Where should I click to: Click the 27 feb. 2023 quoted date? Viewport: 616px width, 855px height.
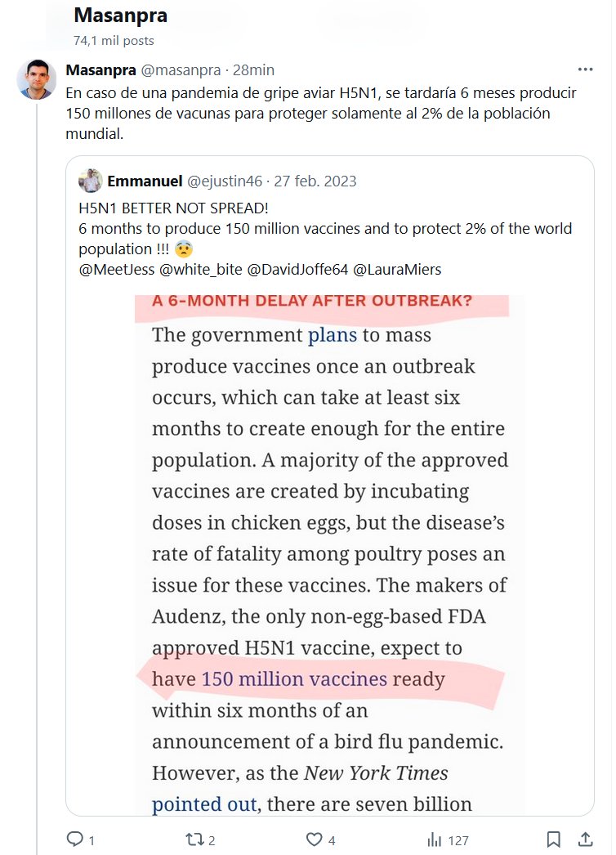coord(315,181)
